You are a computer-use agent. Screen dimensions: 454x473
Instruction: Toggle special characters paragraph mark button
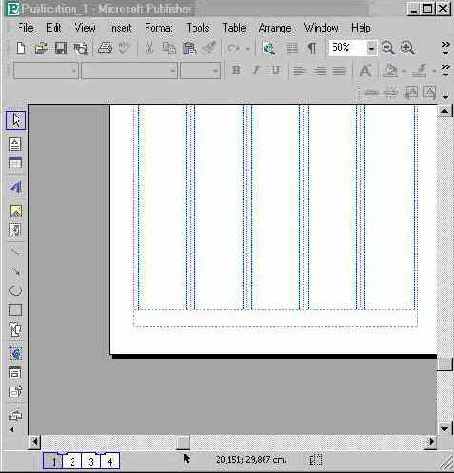[x=311, y=48]
